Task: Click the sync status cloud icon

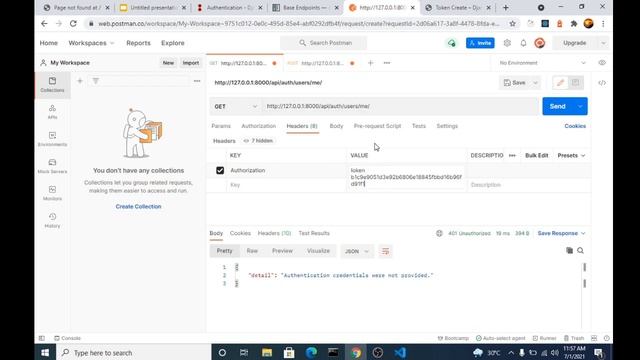Action: coord(451,43)
